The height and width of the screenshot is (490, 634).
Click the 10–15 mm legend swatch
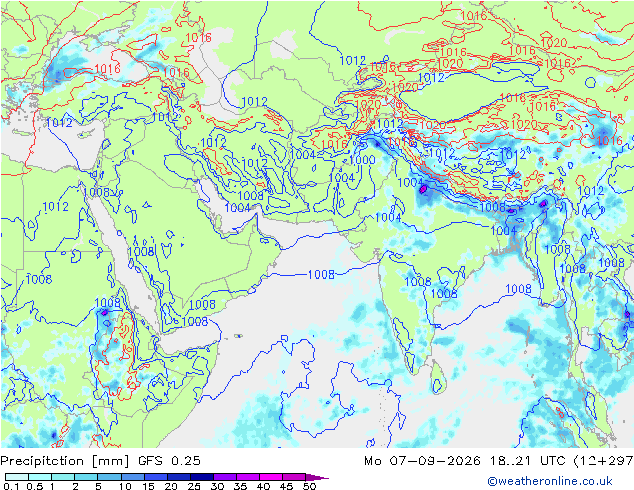click(132, 477)
